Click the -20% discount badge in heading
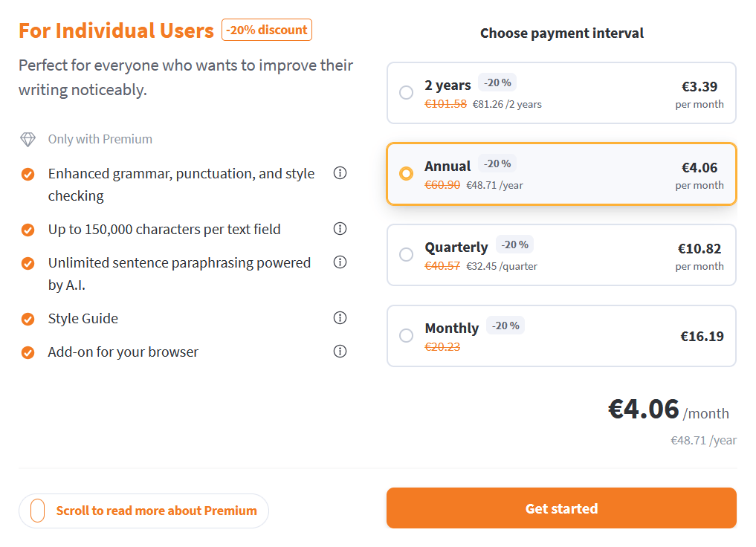The image size is (756, 547). tap(267, 30)
